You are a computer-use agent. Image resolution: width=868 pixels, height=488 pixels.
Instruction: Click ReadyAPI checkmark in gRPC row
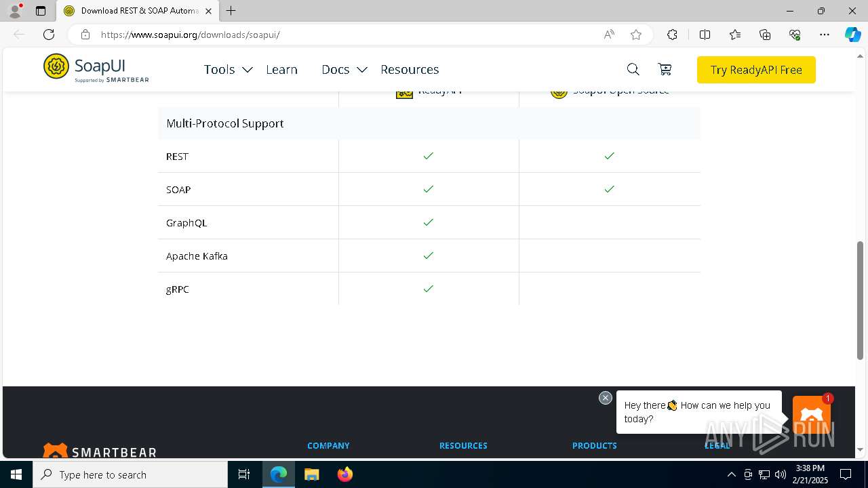(x=428, y=289)
